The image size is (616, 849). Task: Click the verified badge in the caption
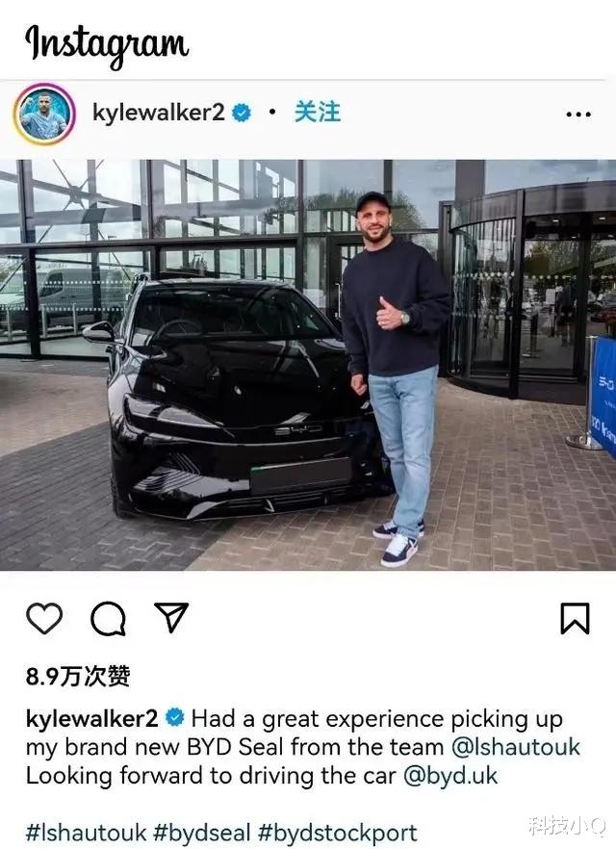pos(174,717)
